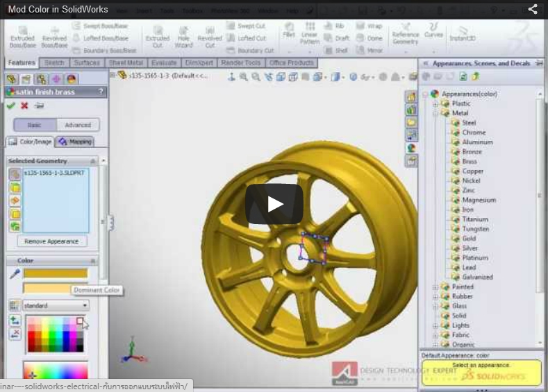Select x135-1565-1-3.SLDPRT in geometry list
The height and width of the screenshot is (392, 548).
54,173
